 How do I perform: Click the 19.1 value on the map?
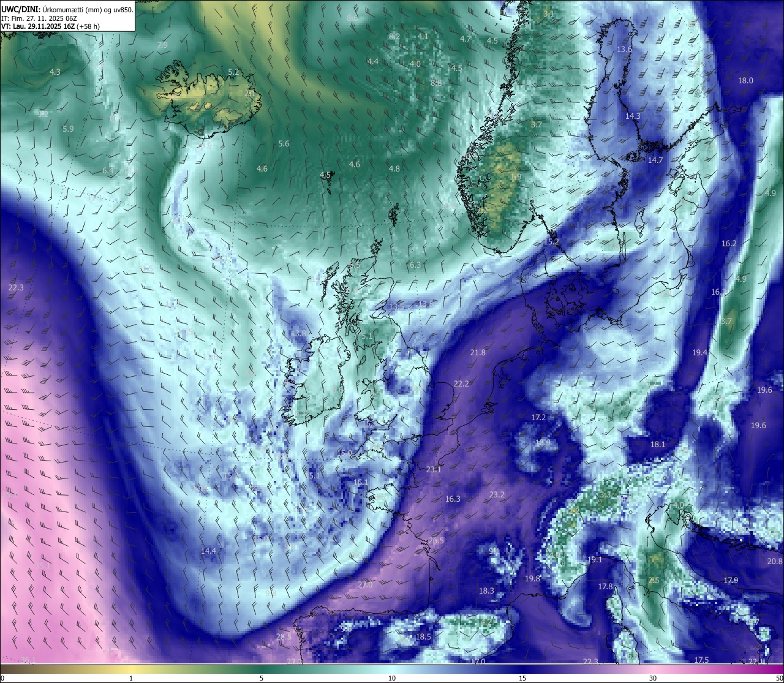pos(595,560)
